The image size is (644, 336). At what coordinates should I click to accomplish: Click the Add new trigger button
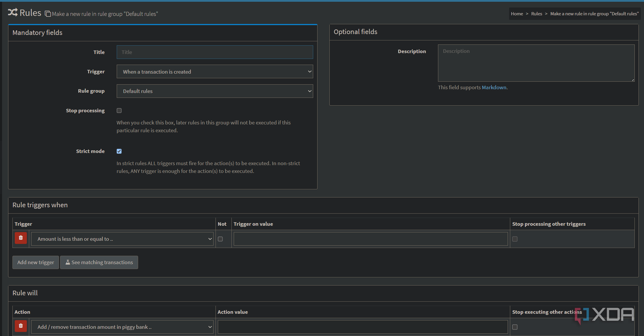point(36,262)
